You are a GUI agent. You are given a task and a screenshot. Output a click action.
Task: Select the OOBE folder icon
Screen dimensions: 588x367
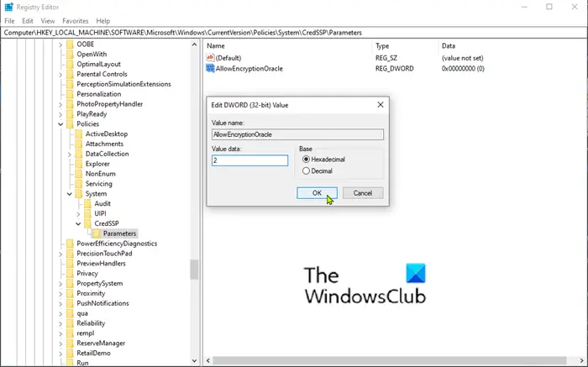(70, 45)
